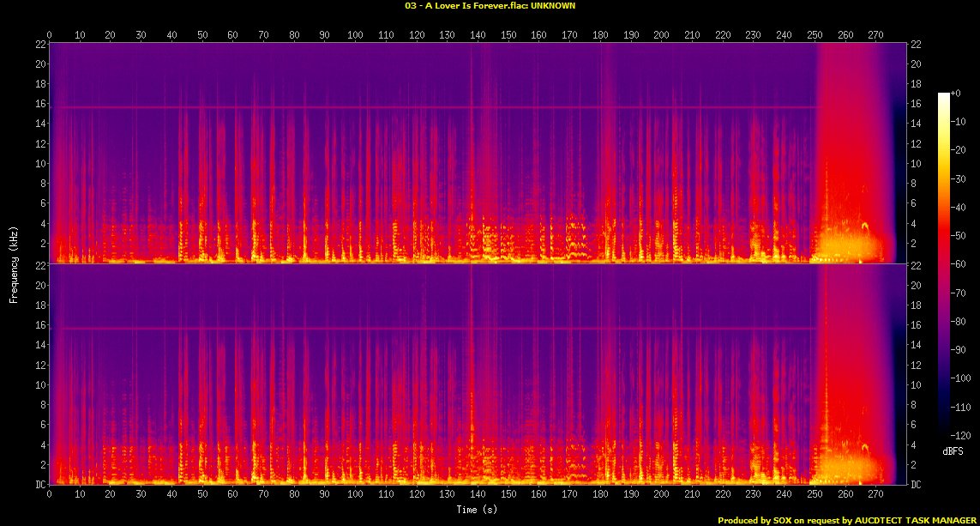The width and height of the screenshot is (980, 526).
Task: Click the "Time (s)" label below the spectrogram
Action: tap(478, 510)
